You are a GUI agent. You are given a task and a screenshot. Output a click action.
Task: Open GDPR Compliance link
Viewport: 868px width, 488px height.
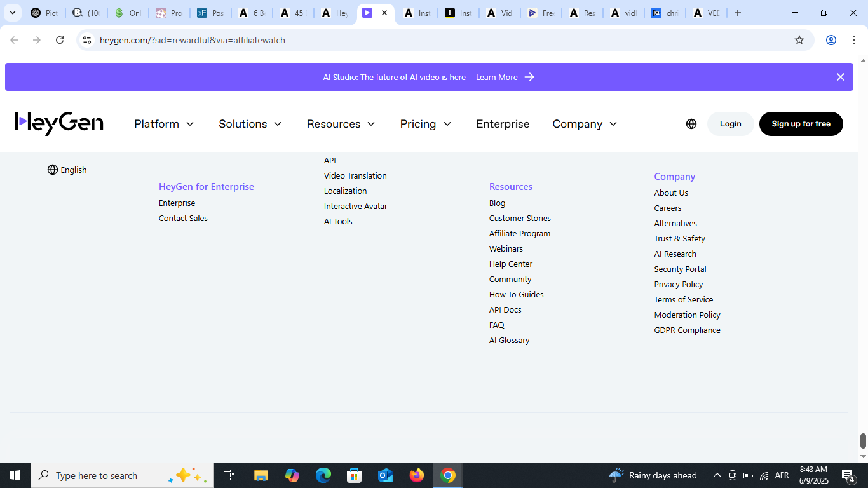[687, 330]
